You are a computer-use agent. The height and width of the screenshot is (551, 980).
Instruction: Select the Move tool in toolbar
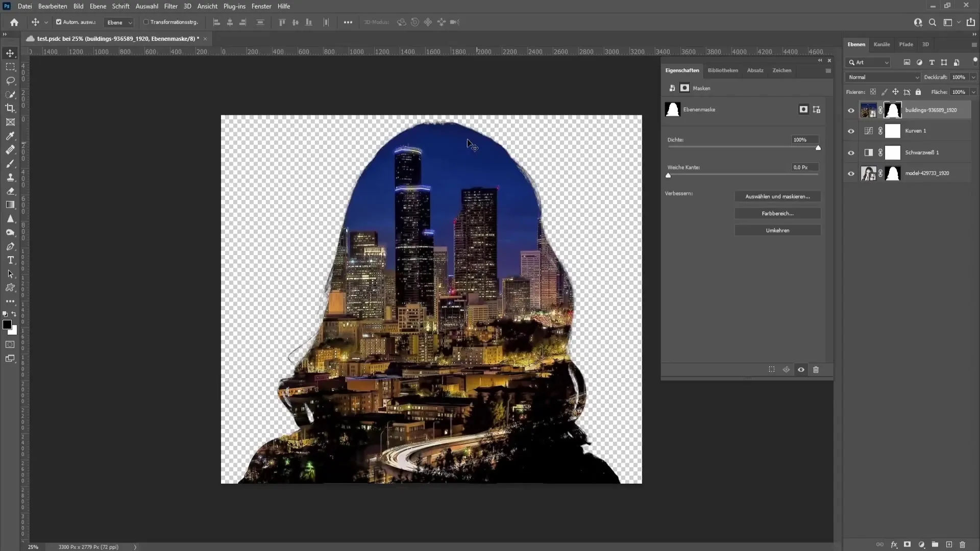click(x=10, y=53)
